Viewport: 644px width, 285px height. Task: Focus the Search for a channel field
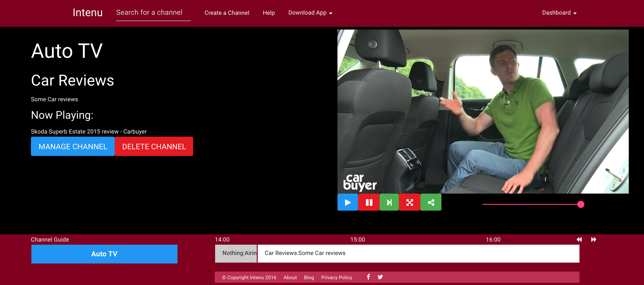[x=153, y=13]
